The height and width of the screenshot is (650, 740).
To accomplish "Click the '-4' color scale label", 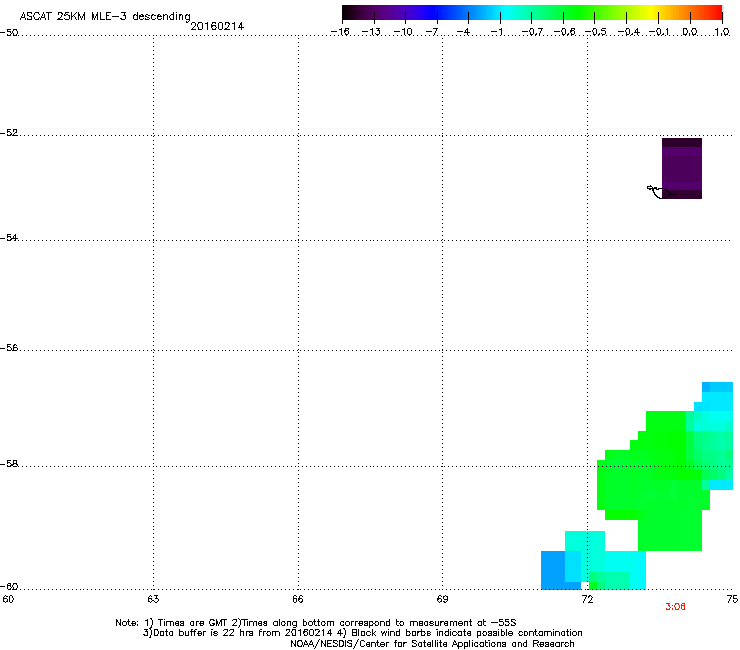I will pos(463,32).
